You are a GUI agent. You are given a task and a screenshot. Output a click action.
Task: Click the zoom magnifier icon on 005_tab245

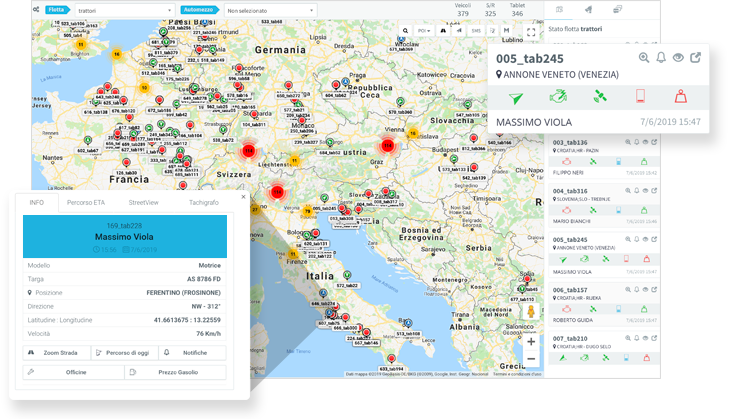click(x=644, y=57)
